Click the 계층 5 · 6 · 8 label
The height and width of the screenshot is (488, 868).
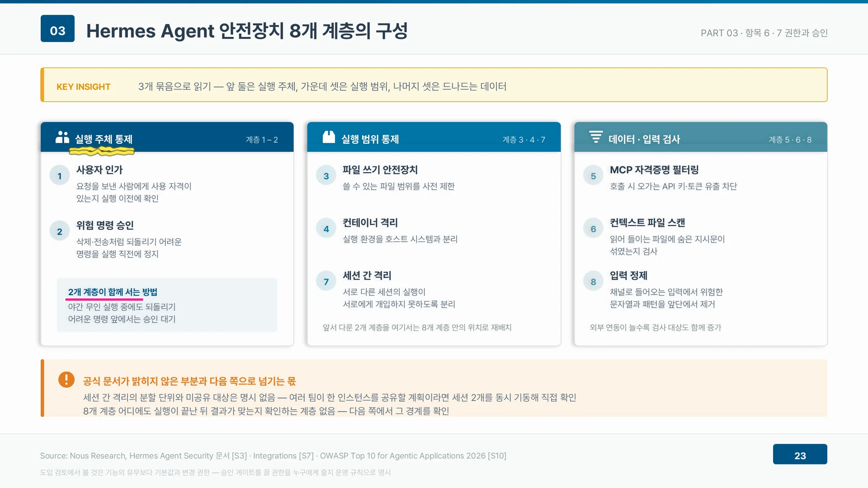tap(790, 140)
